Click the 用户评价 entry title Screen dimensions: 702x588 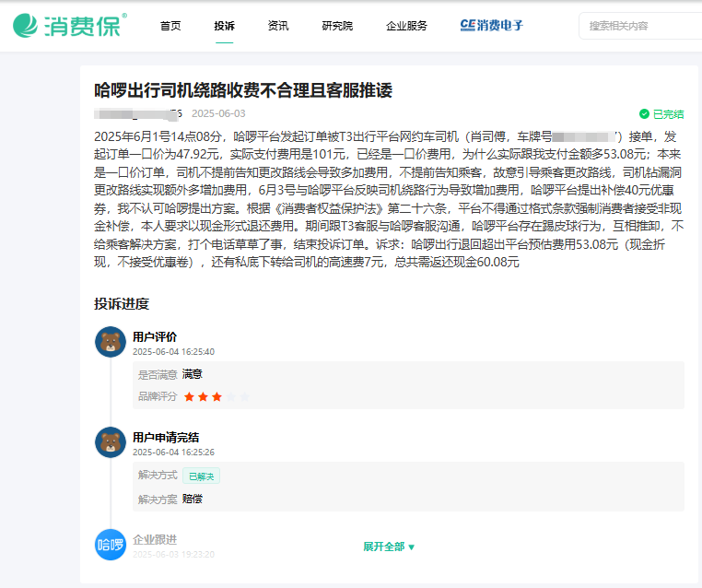click(155, 336)
